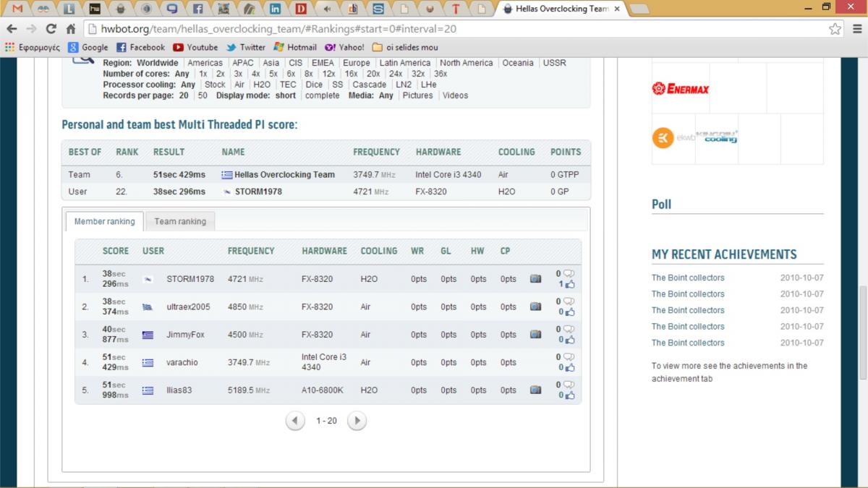View the screenshot camera icon in Ilias83 row
This screenshot has width=868, height=488.
pyautogui.click(x=535, y=390)
